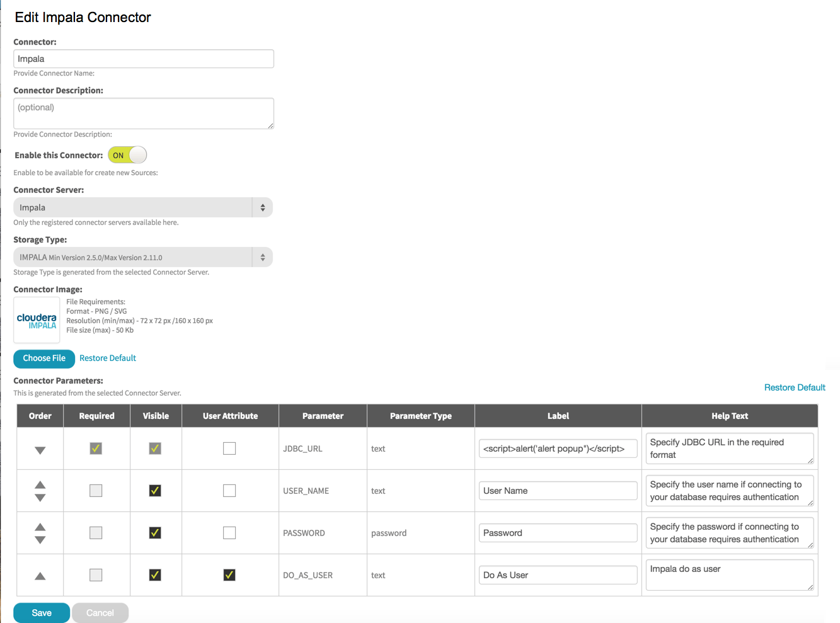The height and width of the screenshot is (623, 840).
Task: Save the Impala connector
Action: [42, 613]
